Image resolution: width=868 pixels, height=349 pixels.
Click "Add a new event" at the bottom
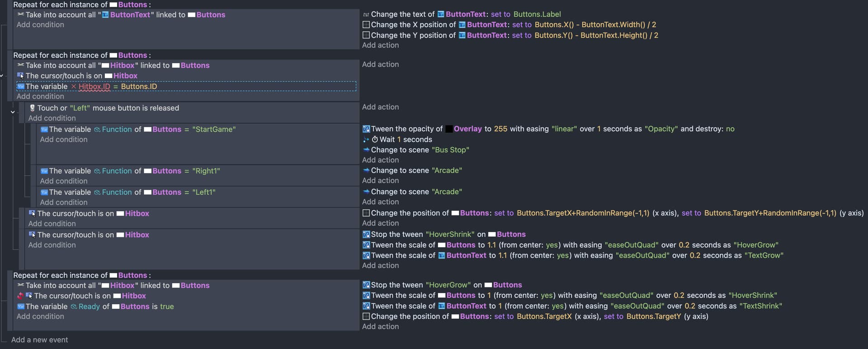(x=39, y=340)
